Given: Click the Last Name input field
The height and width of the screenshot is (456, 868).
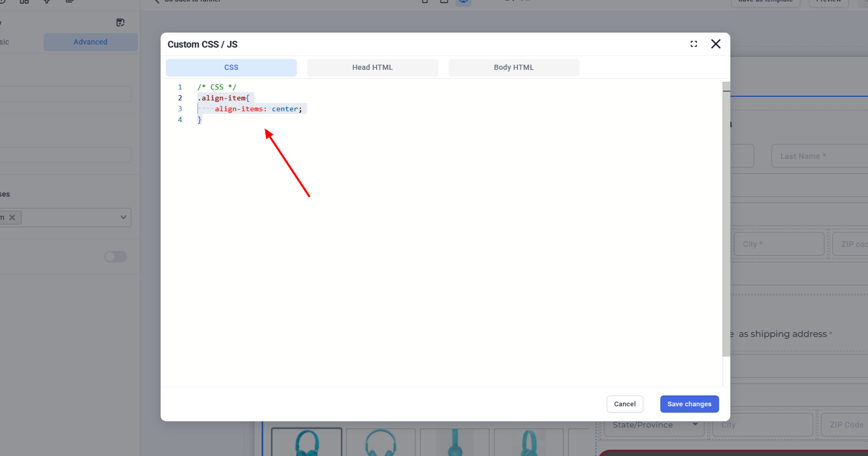Looking at the screenshot, I should pos(818,156).
